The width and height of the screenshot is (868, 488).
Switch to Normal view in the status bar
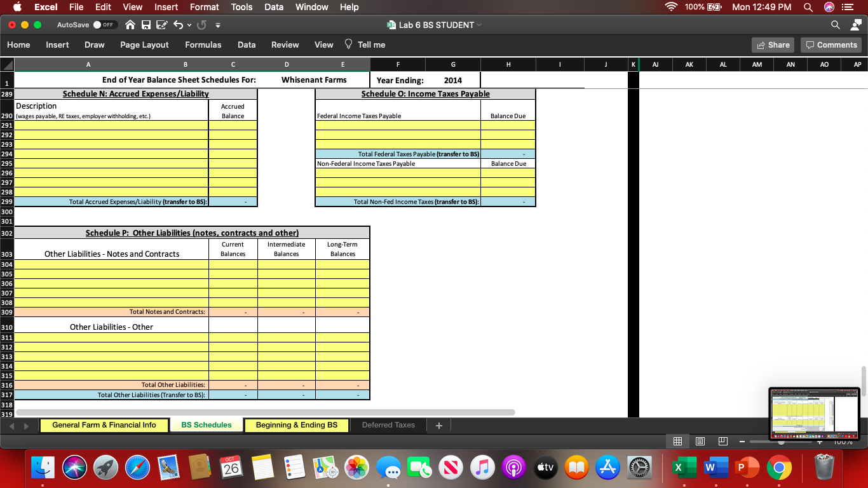tap(677, 441)
